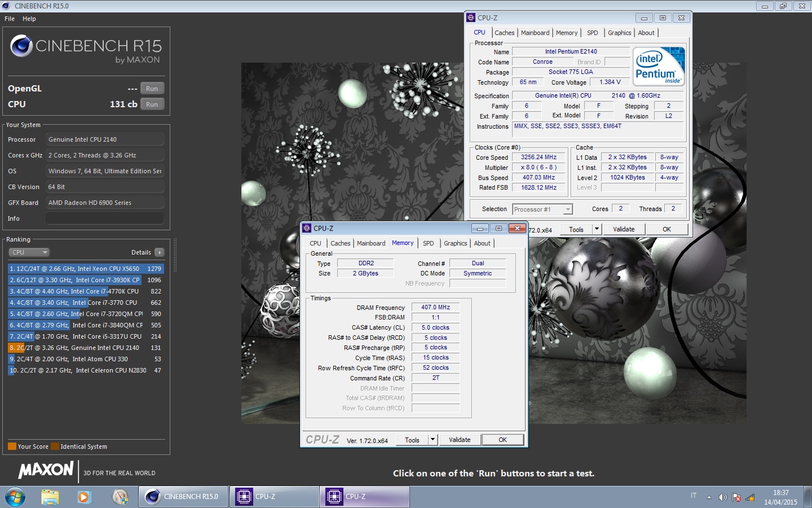Open the Action Center flag icon
The width and height of the screenshot is (812, 508).
pyautogui.click(x=736, y=497)
